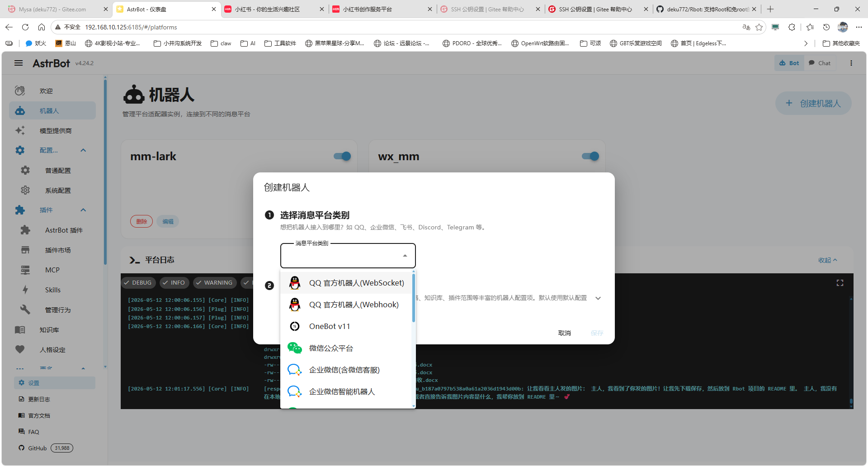Click the 机器人 robot sidebar icon
Screen dimensions: 868x467
[x=20, y=111]
